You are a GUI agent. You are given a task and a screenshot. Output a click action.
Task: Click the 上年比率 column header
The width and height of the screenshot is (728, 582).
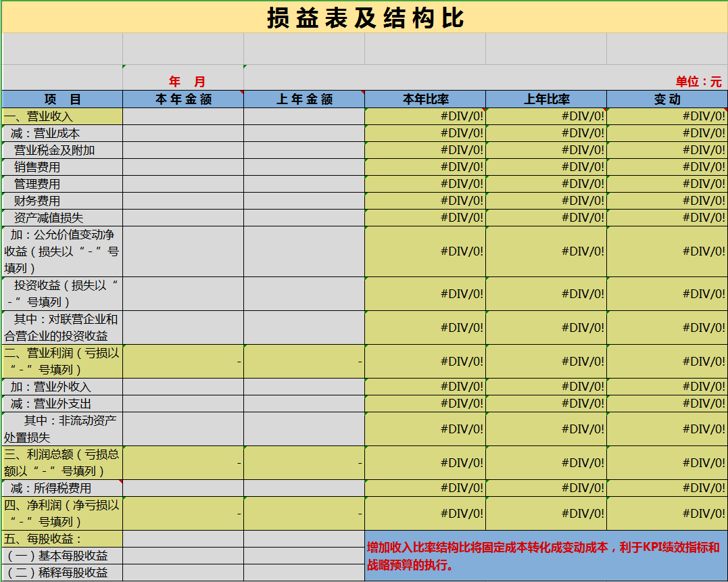pos(546,99)
